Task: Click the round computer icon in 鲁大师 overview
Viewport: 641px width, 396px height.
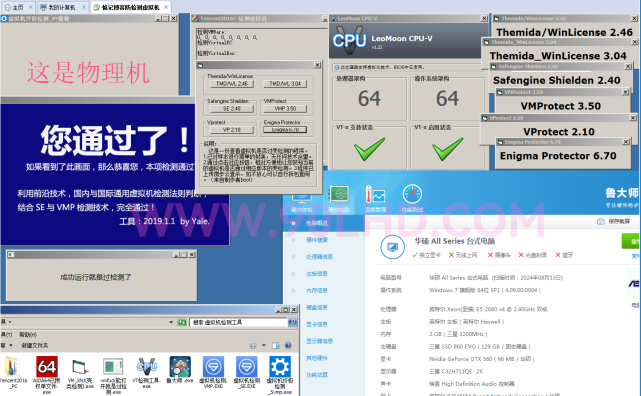Action: [x=392, y=247]
